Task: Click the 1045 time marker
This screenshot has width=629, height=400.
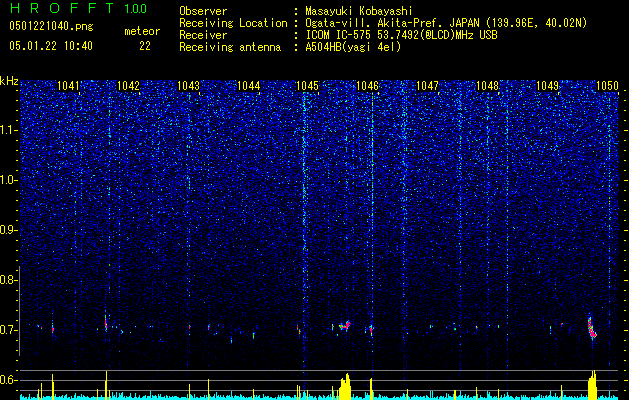Action: (x=307, y=85)
